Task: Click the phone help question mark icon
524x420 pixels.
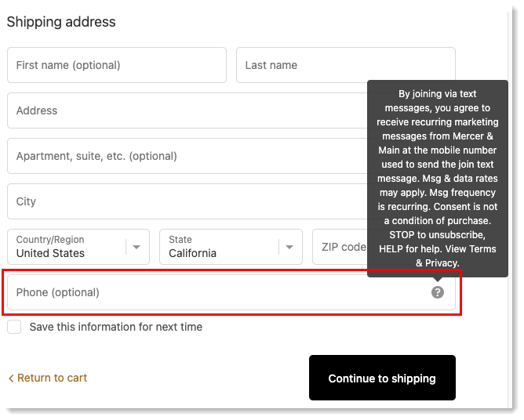Action: (437, 292)
